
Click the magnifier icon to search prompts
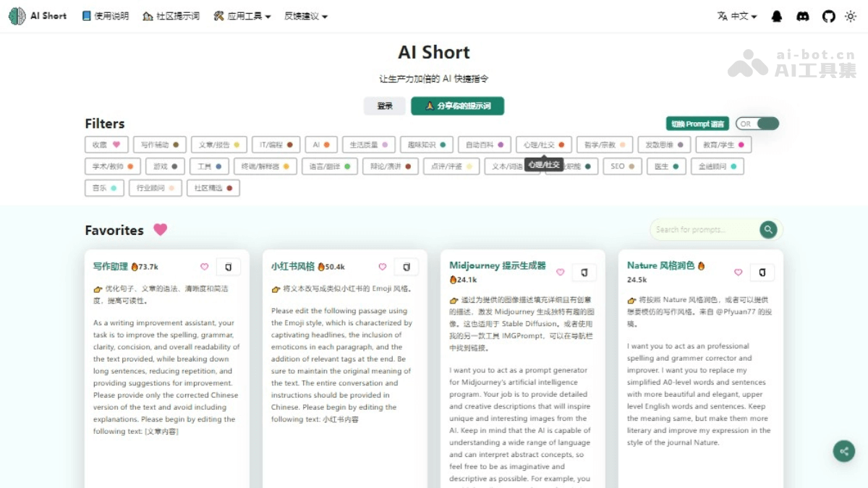point(768,229)
